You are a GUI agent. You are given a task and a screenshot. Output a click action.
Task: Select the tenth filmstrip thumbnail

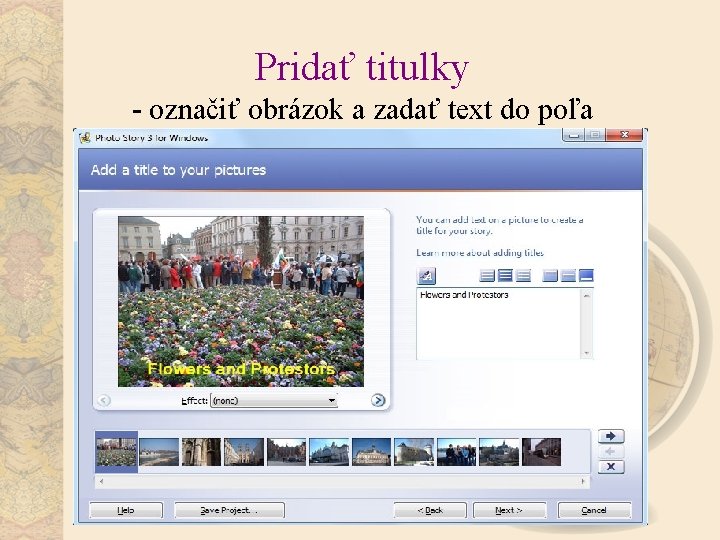(x=499, y=452)
